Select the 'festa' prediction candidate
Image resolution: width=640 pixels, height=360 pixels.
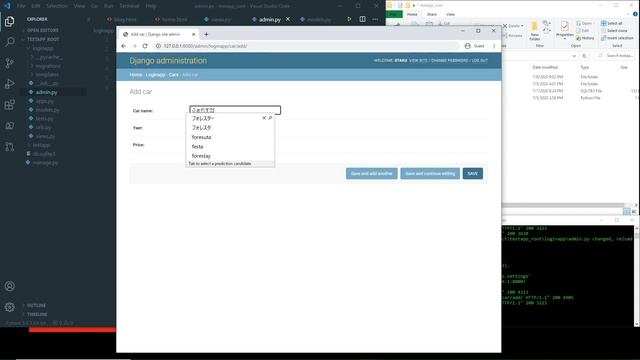click(x=198, y=147)
